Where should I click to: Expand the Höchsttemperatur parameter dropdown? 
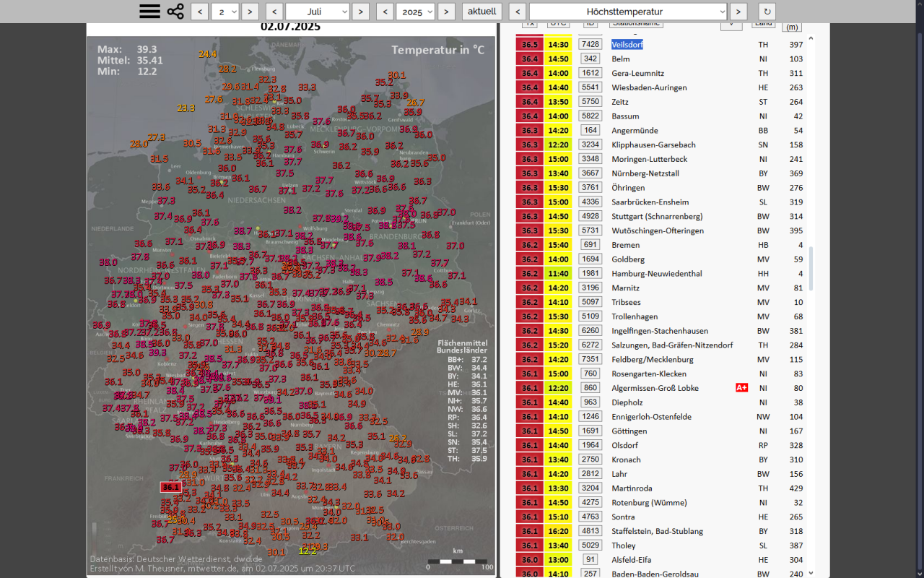627,12
